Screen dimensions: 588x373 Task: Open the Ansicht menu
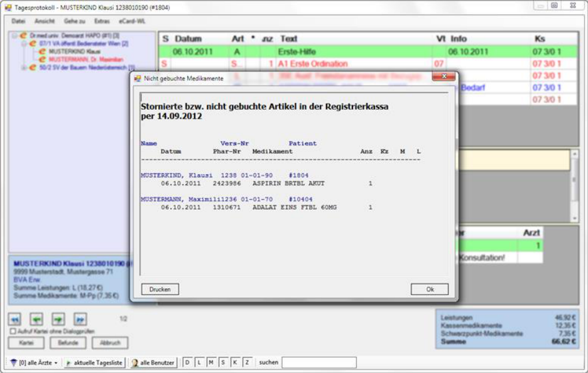point(45,21)
